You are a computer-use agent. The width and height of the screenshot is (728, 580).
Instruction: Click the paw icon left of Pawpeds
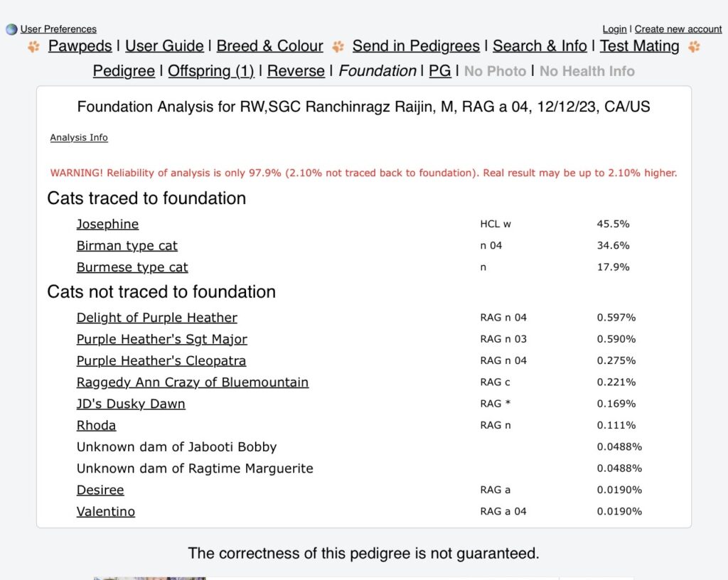click(x=33, y=47)
